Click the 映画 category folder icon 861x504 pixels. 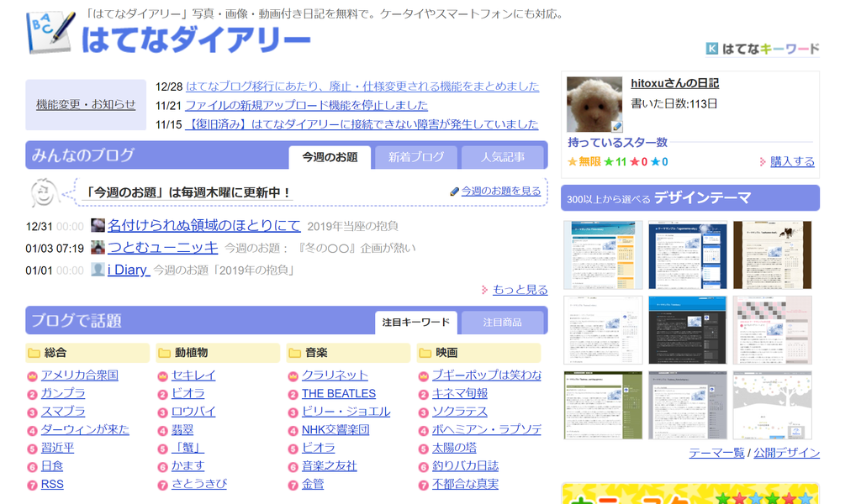(x=425, y=353)
